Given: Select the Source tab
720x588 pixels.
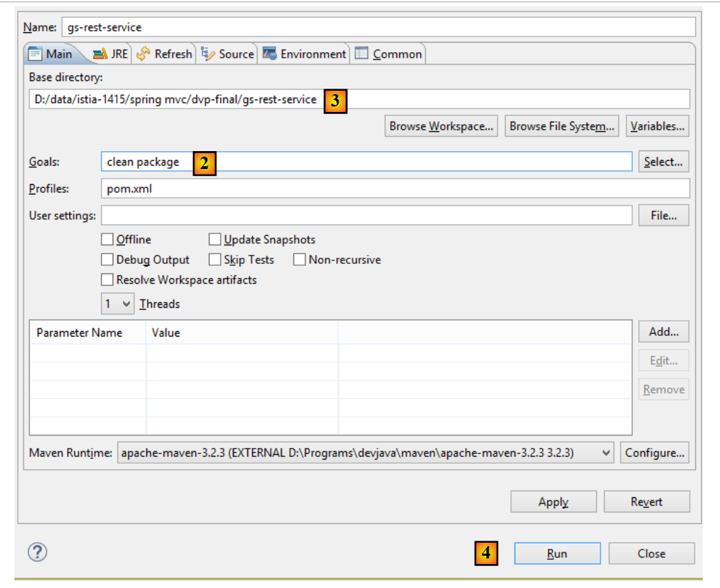Looking at the screenshot, I should [x=227, y=54].
